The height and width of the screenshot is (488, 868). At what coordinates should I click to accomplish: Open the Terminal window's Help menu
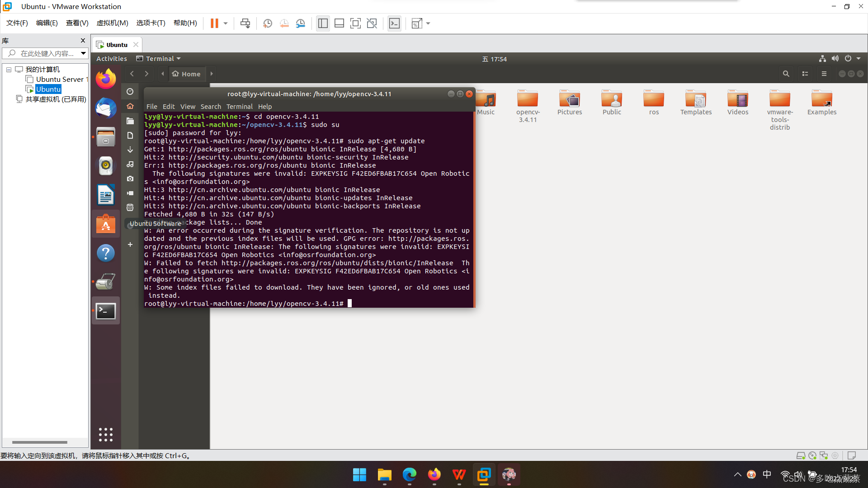tap(265, 107)
